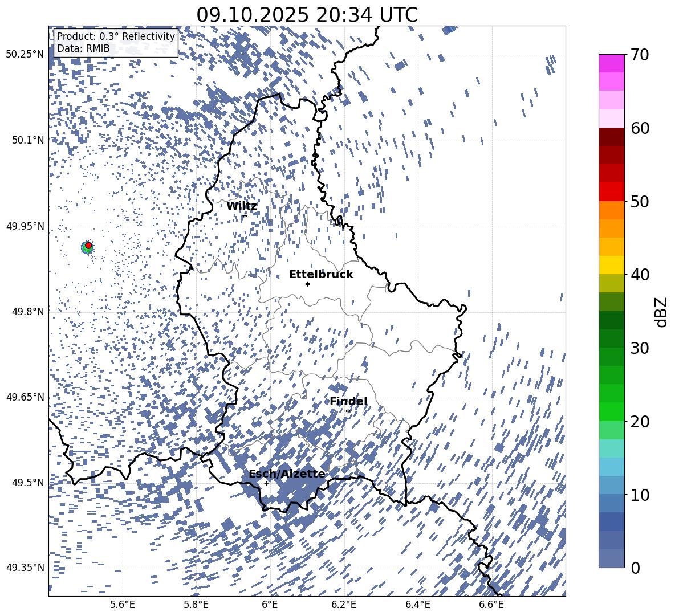This screenshot has height=616, width=675.
Task: Click the 49.35°N latitude label
Action: (25, 568)
